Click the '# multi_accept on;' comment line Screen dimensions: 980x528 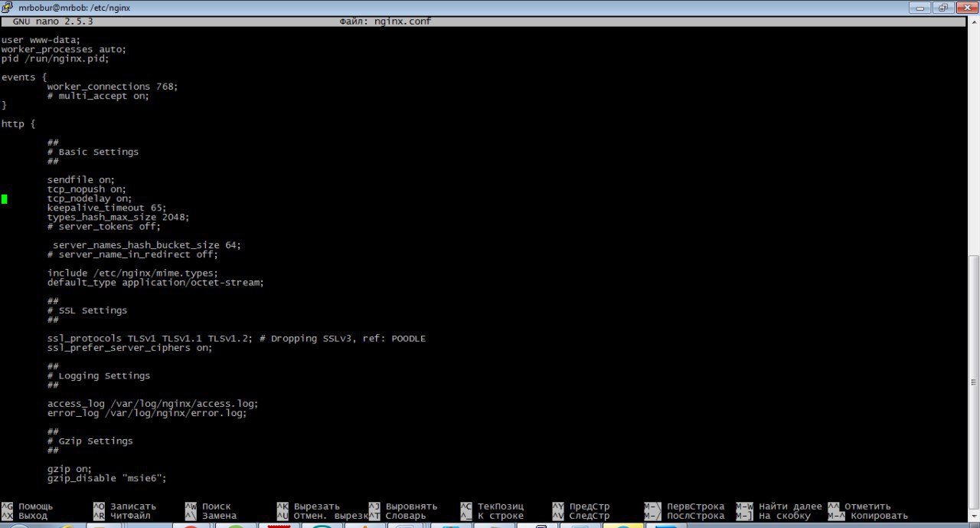click(x=98, y=96)
